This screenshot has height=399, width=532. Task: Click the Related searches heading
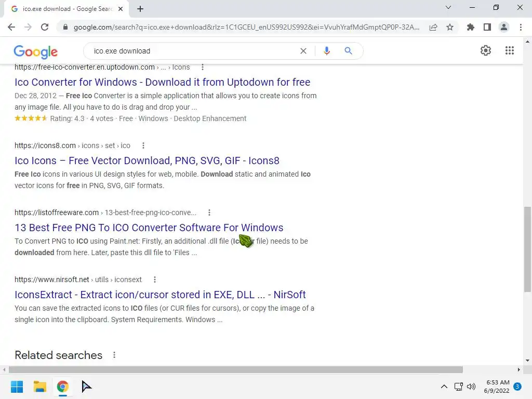click(x=58, y=355)
